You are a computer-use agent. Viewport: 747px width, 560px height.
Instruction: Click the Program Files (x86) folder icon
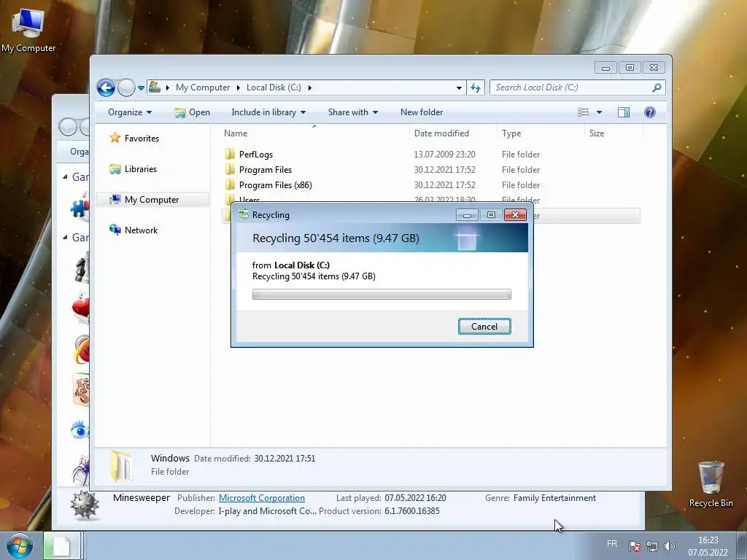[230, 184]
